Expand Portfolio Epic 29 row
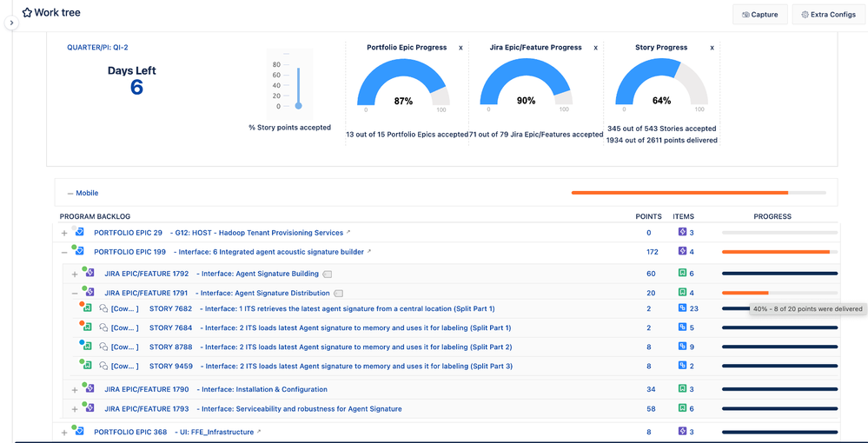Viewport: 868px width, 443px height. pos(64,233)
